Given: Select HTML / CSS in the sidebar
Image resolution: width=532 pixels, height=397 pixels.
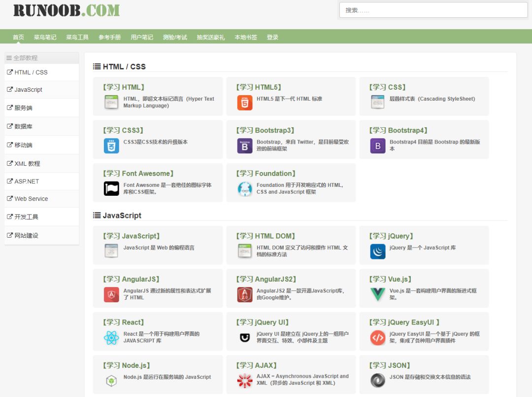Looking at the screenshot, I should click(x=42, y=72).
